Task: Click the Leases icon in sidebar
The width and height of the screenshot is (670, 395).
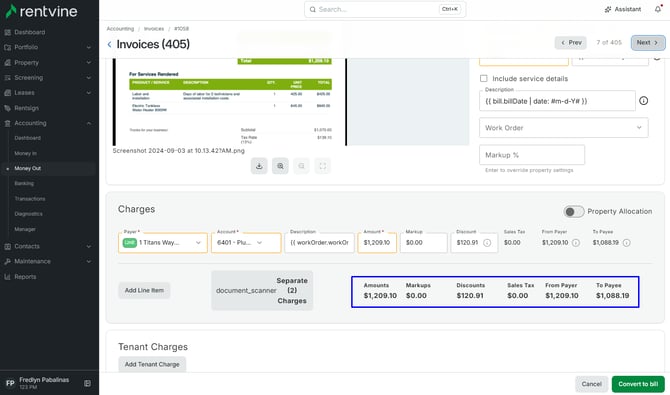Action: [x=7, y=93]
